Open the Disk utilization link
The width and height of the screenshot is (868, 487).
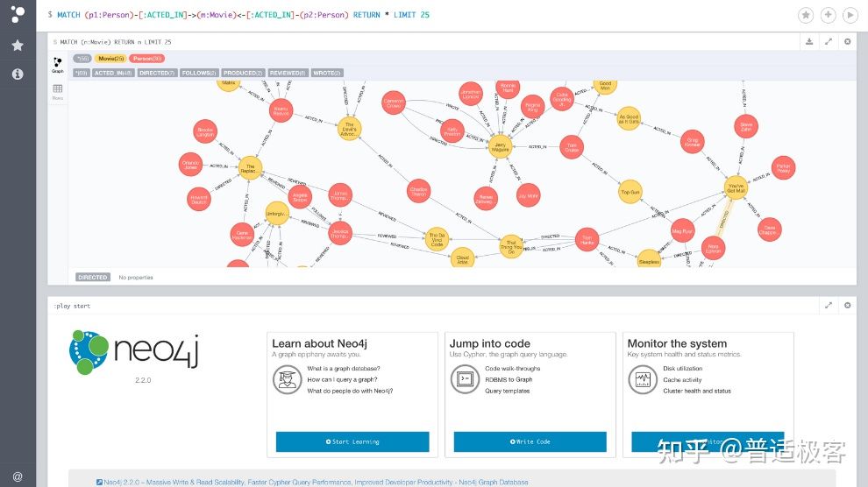(x=682, y=368)
